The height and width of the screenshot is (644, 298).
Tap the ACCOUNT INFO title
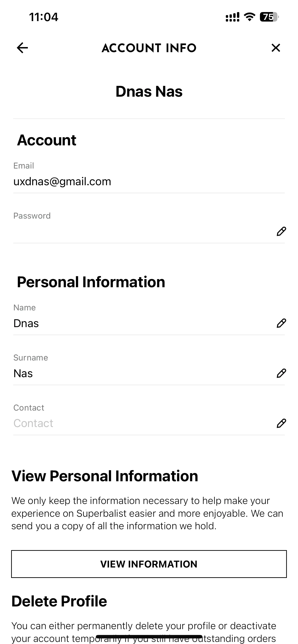149,48
